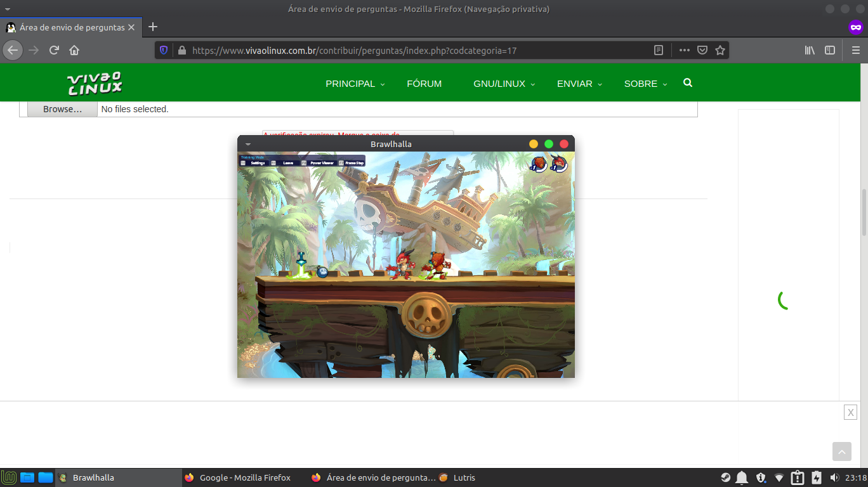Open Firefox home page icon

point(74,50)
